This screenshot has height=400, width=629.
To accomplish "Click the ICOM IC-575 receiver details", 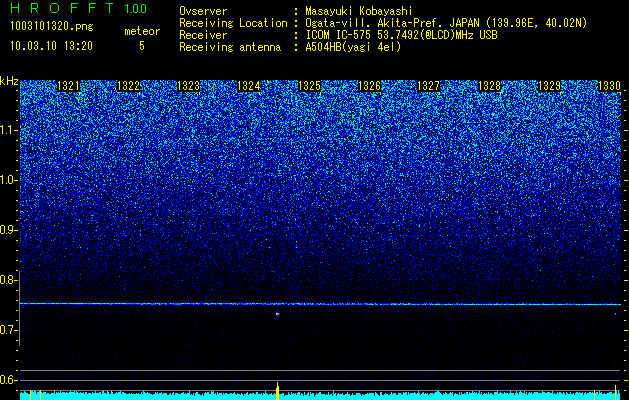I will pos(401,35).
